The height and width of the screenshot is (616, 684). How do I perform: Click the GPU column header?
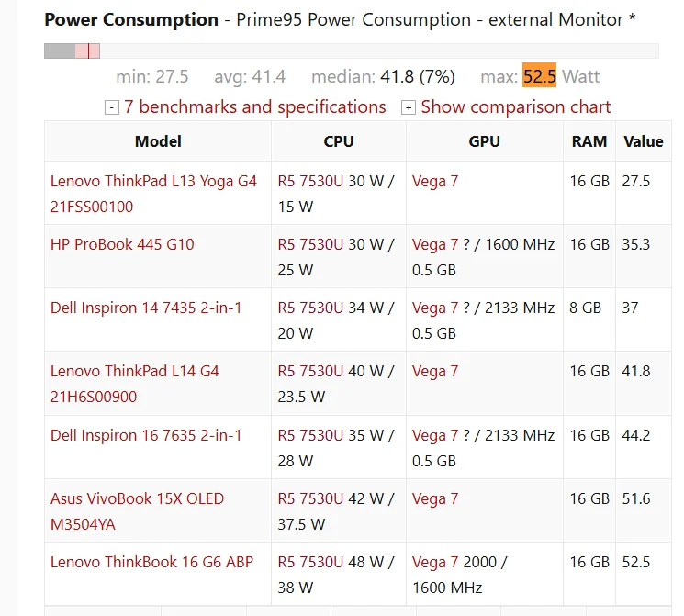click(x=484, y=141)
